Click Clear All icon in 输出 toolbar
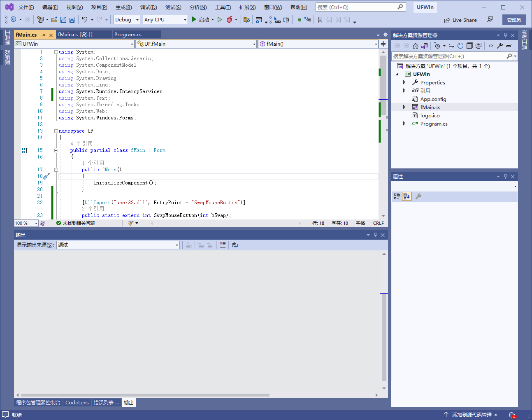Screen dimensions: 532x420 tap(223, 245)
